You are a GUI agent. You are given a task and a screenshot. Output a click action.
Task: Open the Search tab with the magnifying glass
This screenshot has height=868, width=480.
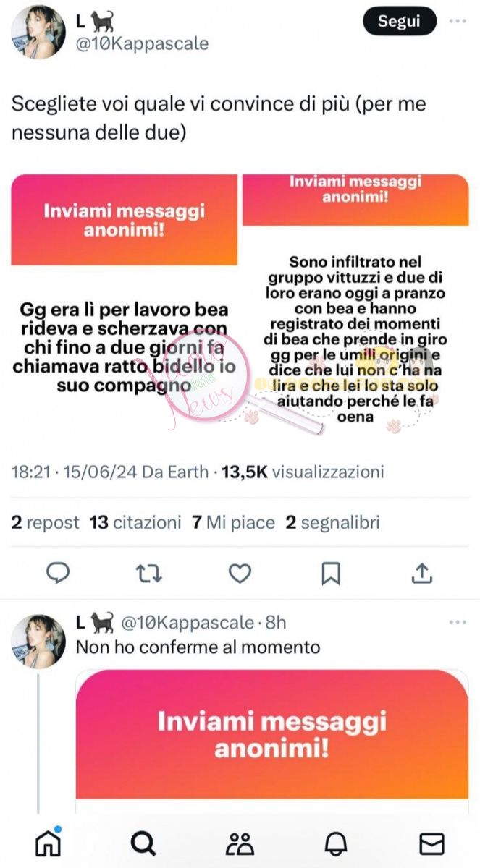click(x=144, y=843)
